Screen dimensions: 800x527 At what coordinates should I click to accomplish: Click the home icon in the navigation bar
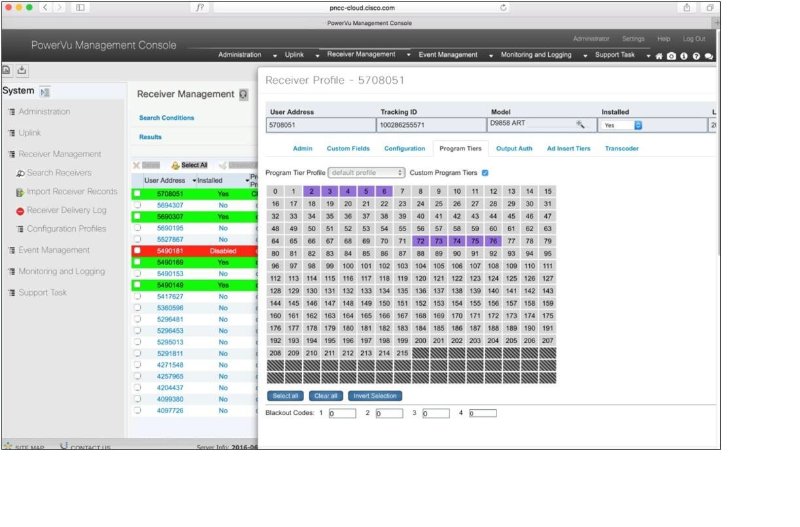(659, 55)
